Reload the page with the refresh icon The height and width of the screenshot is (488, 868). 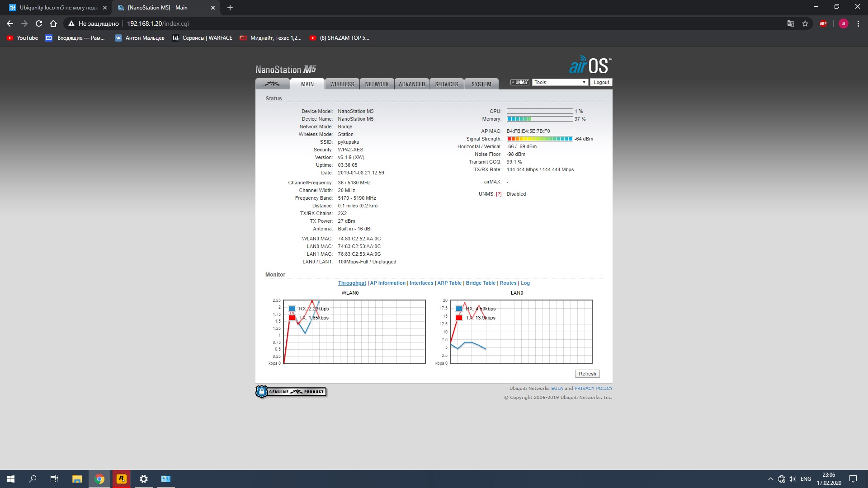(x=39, y=23)
